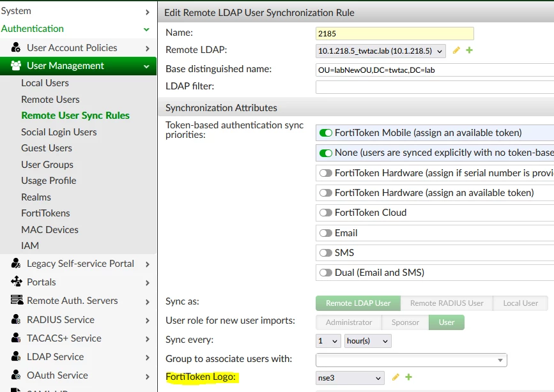Open Local Users page
The width and height of the screenshot is (554, 392).
point(45,83)
